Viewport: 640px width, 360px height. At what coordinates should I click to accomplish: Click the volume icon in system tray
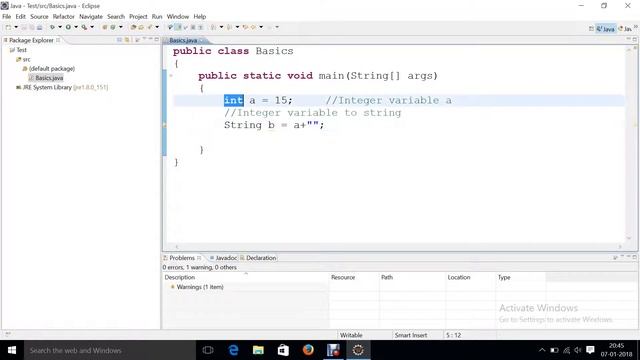click(x=578, y=350)
